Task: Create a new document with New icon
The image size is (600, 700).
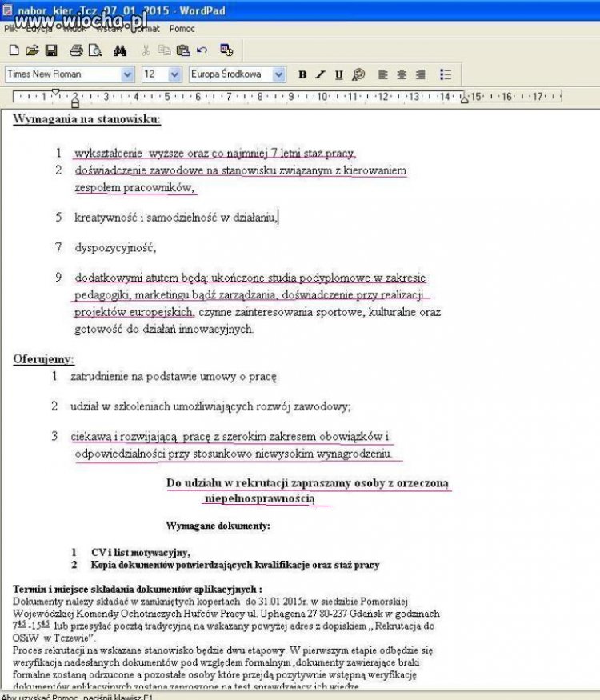Action: tap(14, 50)
